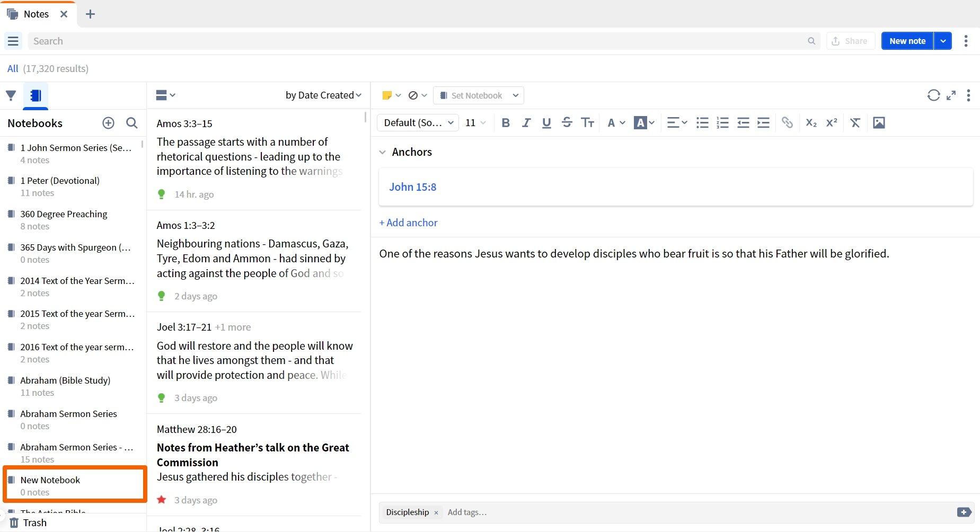Open 1 Peter (Devotional) notebook
This screenshot has height=532, width=980.
pyautogui.click(x=74, y=187)
